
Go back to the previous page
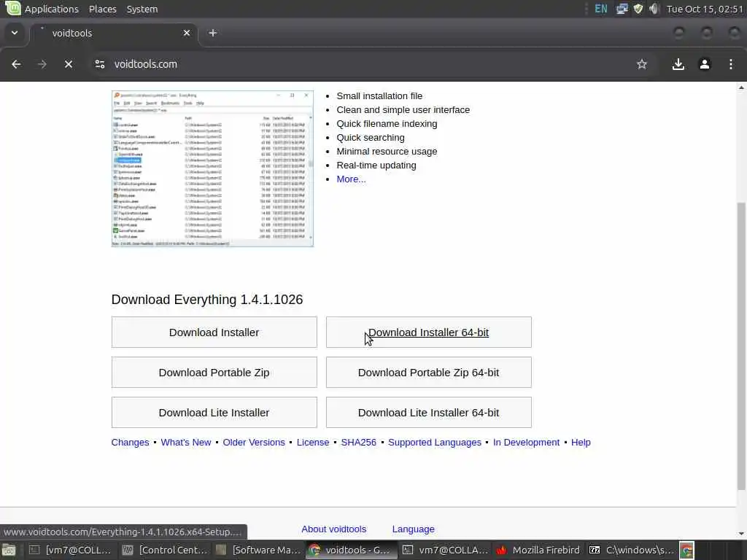click(16, 64)
